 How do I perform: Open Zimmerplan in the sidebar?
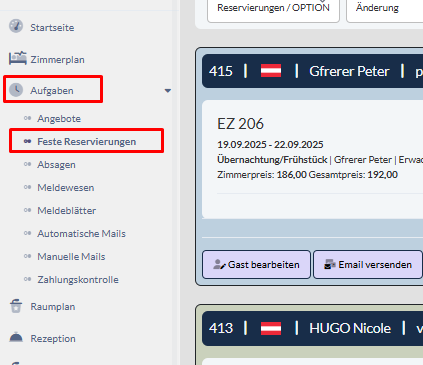(x=57, y=59)
